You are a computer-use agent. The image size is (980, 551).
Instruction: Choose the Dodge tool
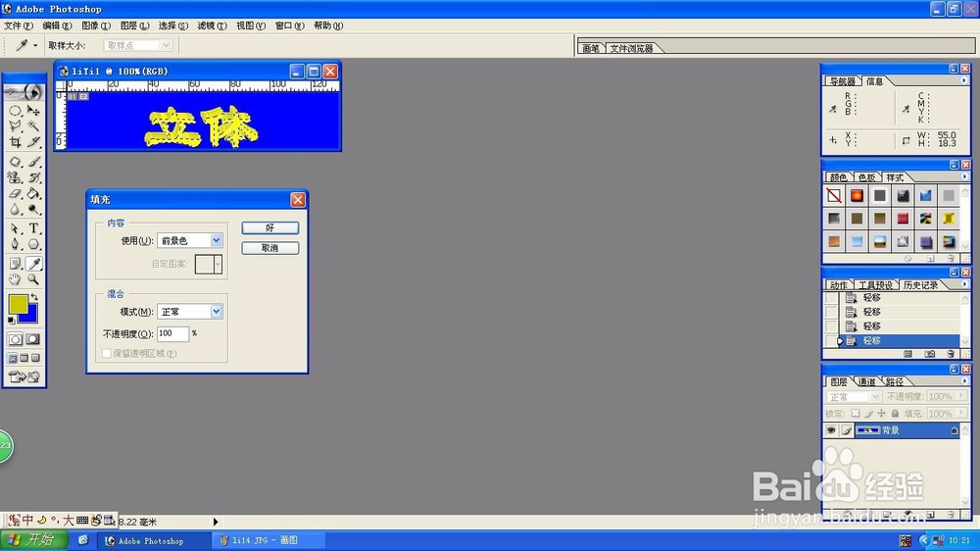click(x=33, y=209)
